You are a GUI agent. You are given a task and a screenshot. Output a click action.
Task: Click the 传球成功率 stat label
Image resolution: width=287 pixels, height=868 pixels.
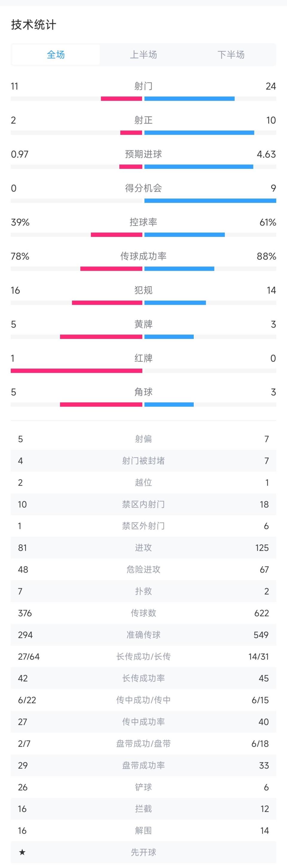pos(143,256)
